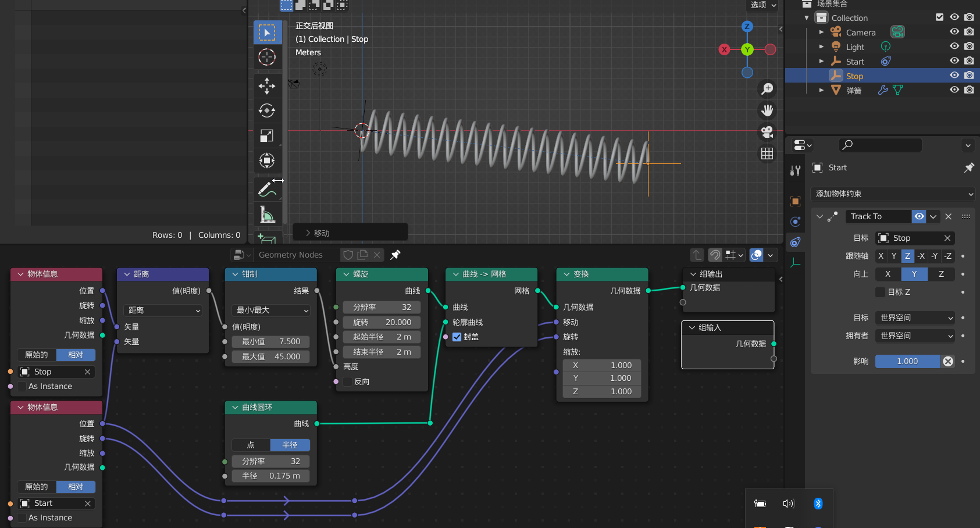980x528 pixels.
Task: Clear the Start object in node
Action: (x=88, y=503)
